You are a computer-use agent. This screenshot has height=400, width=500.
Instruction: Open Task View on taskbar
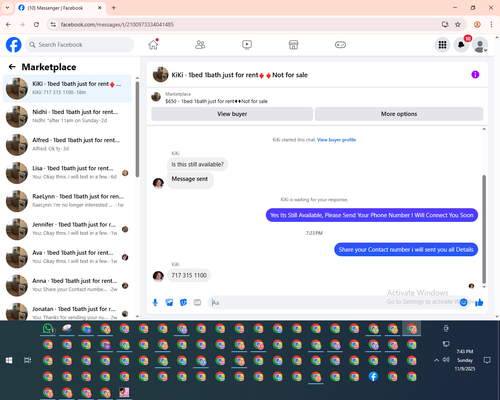tap(27, 360)
